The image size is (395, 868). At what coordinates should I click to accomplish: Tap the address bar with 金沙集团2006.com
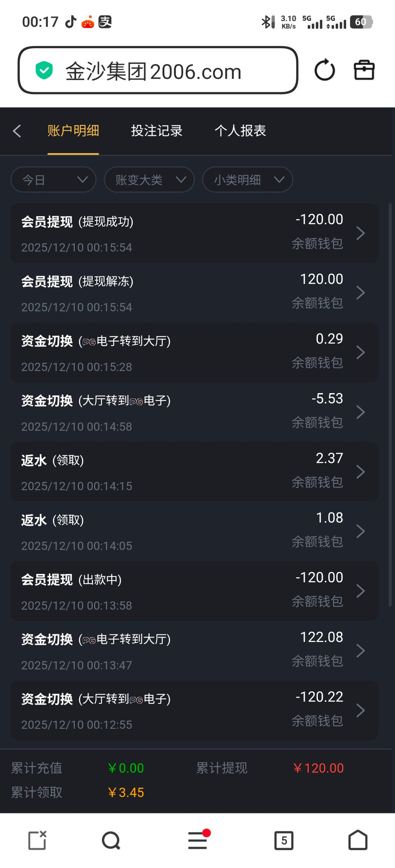click(x=158, y=70)
